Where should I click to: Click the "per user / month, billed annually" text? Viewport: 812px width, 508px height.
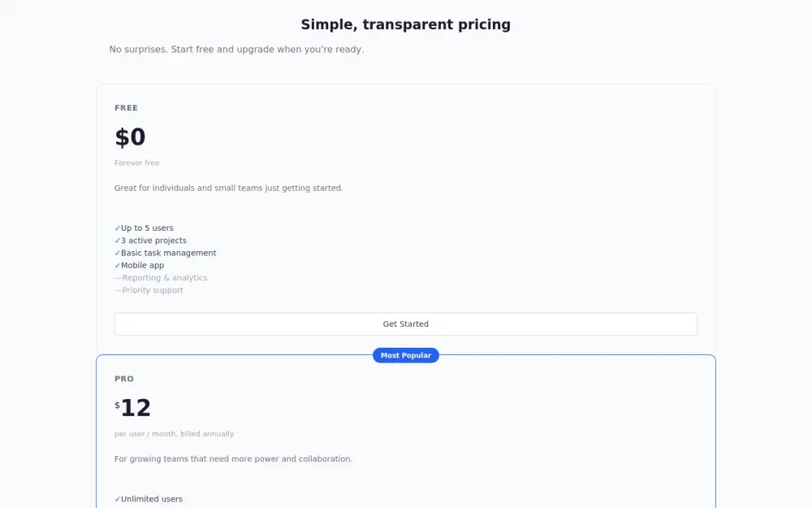174,433
